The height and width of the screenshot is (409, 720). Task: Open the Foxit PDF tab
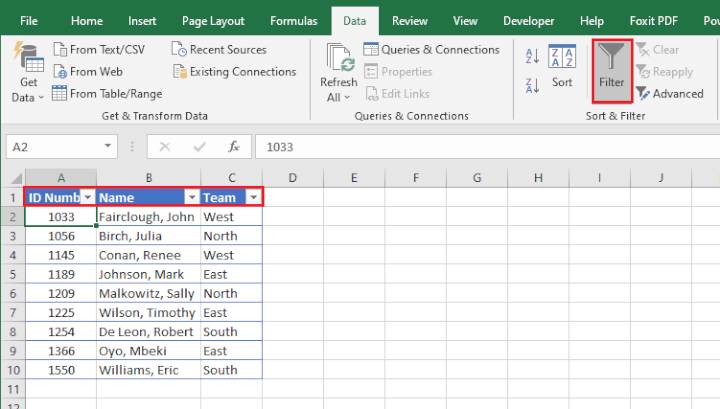pyautogui.click(x=653, y=21)
